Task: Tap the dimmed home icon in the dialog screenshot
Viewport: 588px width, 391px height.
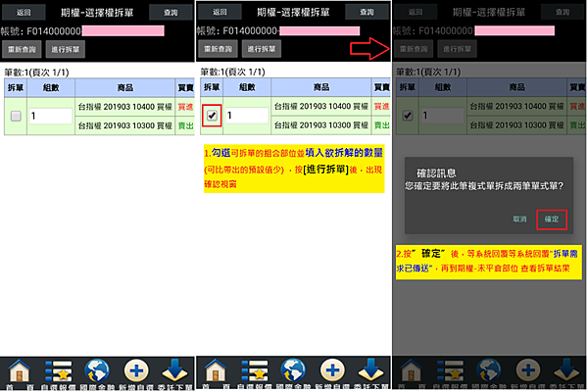Action: 412,371
